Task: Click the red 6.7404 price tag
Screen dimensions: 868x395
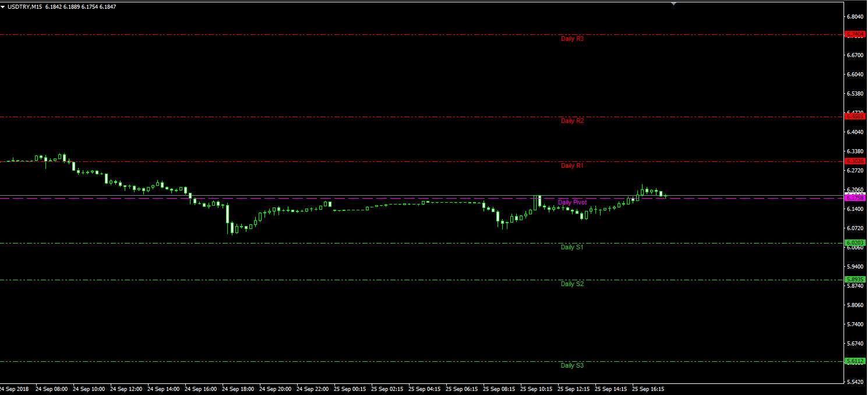Action: coord(855,34)
